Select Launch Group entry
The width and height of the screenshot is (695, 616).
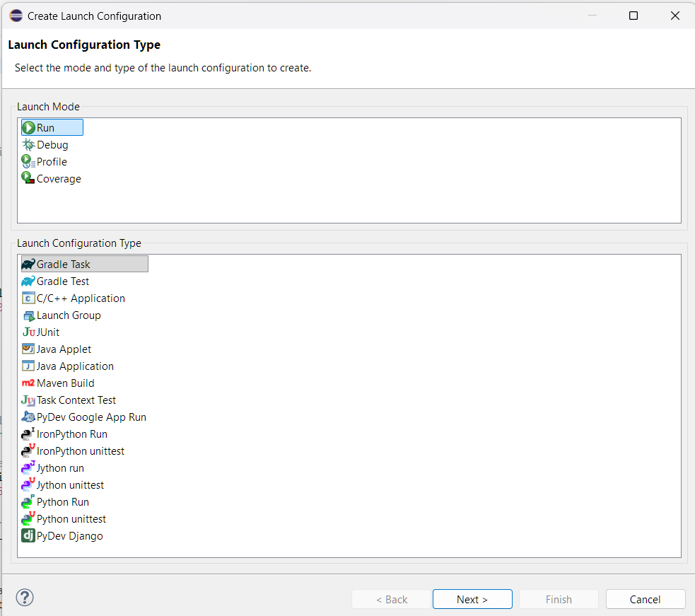69,315
